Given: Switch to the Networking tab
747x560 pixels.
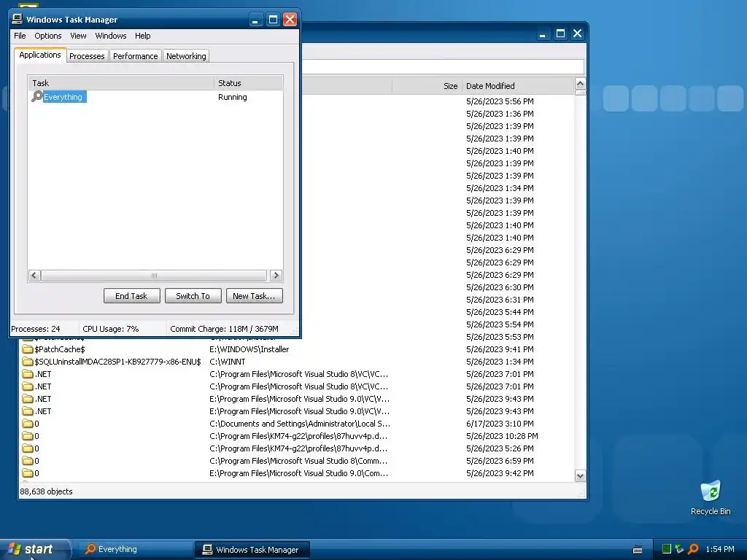Looking at the screenshot, I should (186, 56).
